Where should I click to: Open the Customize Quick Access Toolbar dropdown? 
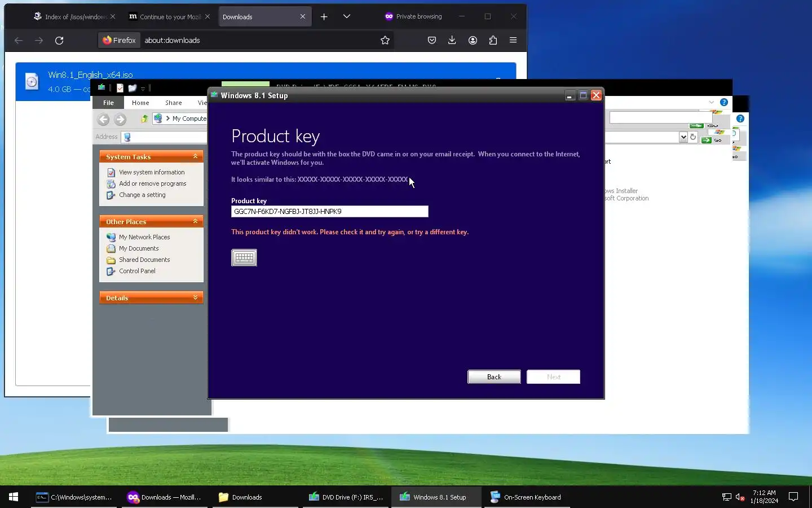143,89
